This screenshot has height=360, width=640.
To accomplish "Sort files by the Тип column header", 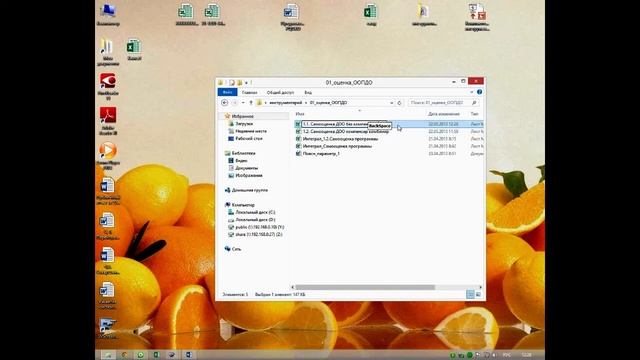I will [475, 114].
